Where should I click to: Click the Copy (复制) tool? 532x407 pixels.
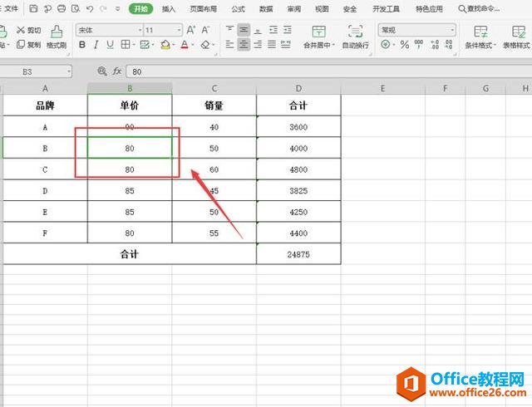tap(28, 44)
